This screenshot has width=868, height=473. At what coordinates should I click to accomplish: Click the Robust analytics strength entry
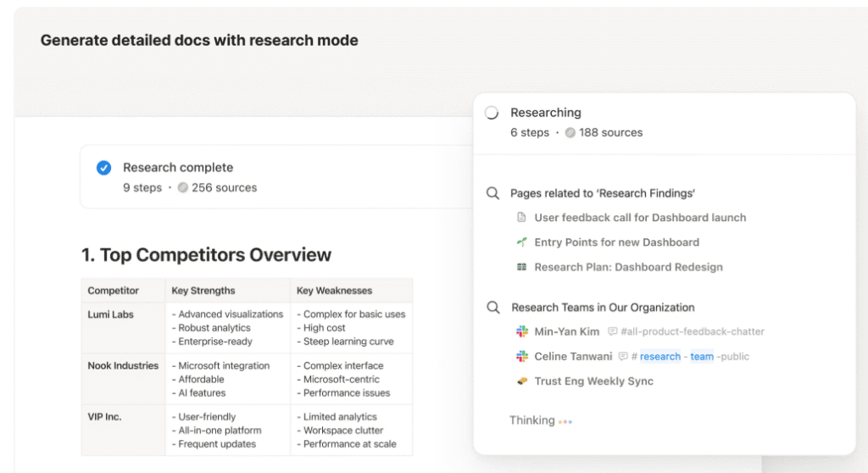click(x=211, y=328)
